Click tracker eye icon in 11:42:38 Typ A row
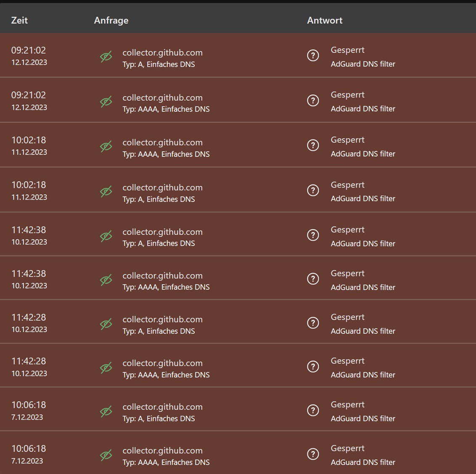The width and height of the screenshot is (476, 474). tap(106, 236)
